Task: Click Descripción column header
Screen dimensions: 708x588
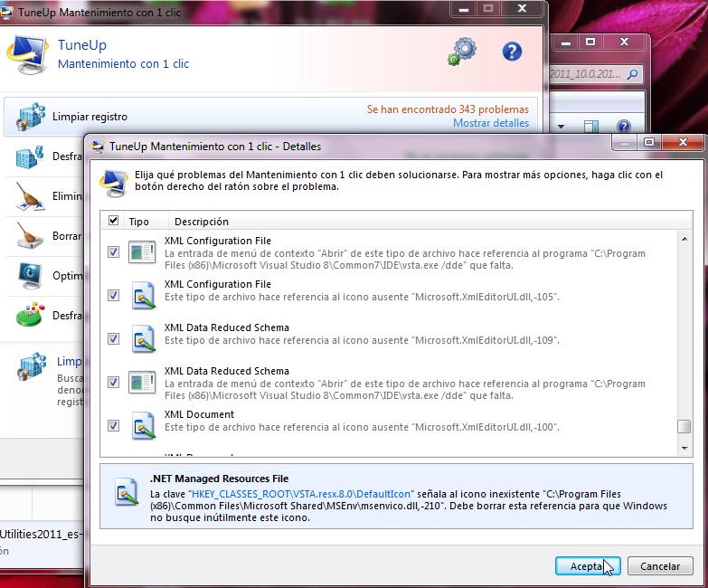Action: 202,222
